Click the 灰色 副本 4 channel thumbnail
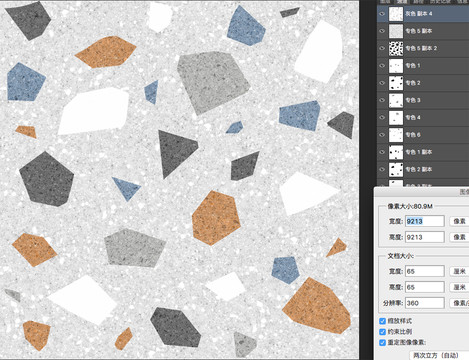The image size is (469, 360). point(396,14)
